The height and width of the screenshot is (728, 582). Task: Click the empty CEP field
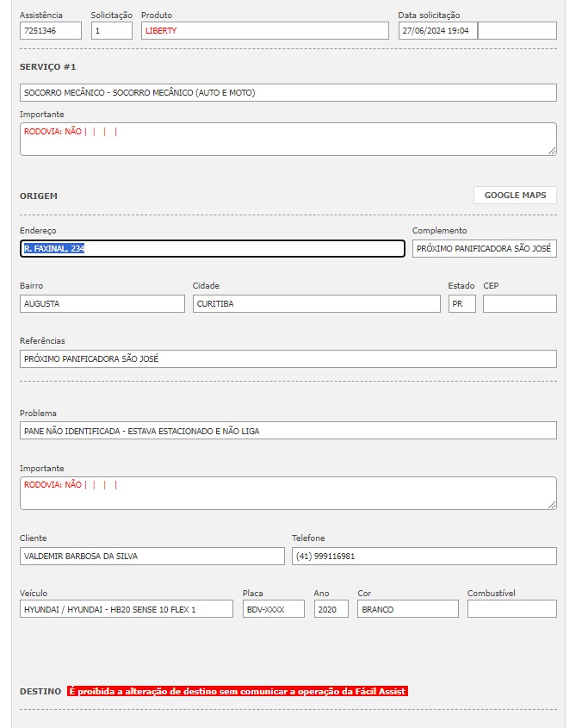519,304
